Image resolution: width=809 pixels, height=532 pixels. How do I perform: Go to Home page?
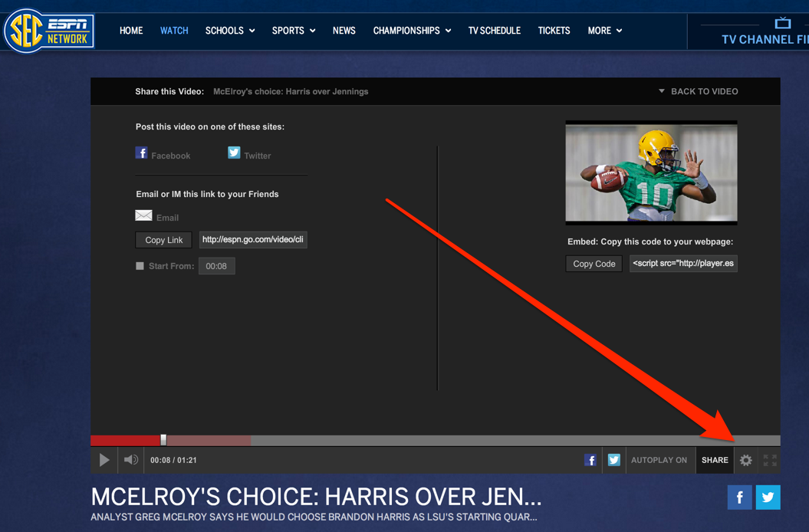point(131,31)
